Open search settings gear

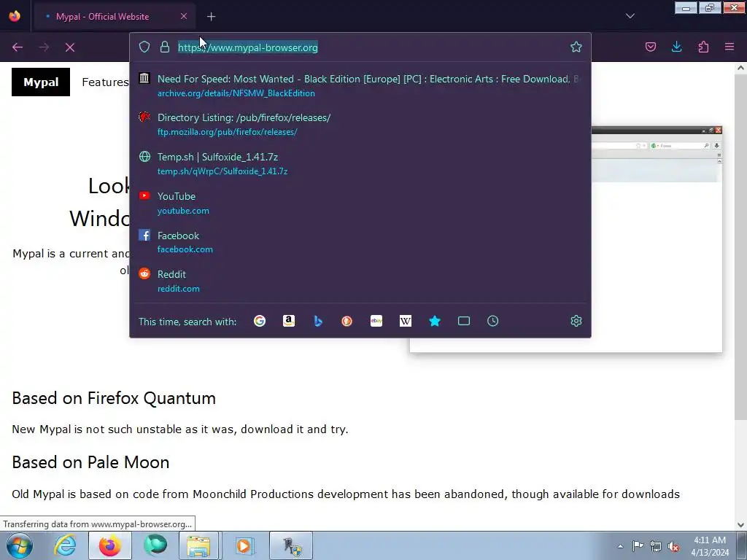(576, 321)
